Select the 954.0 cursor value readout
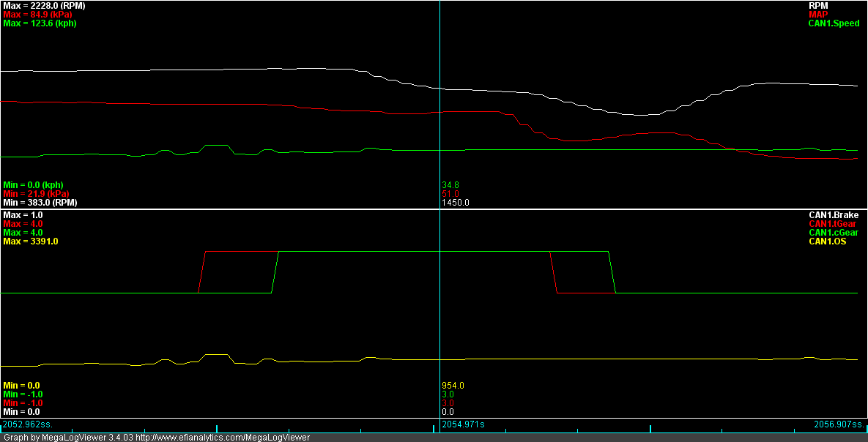The height and width of the screenshot is (442, 868). (x=453, y=386)
